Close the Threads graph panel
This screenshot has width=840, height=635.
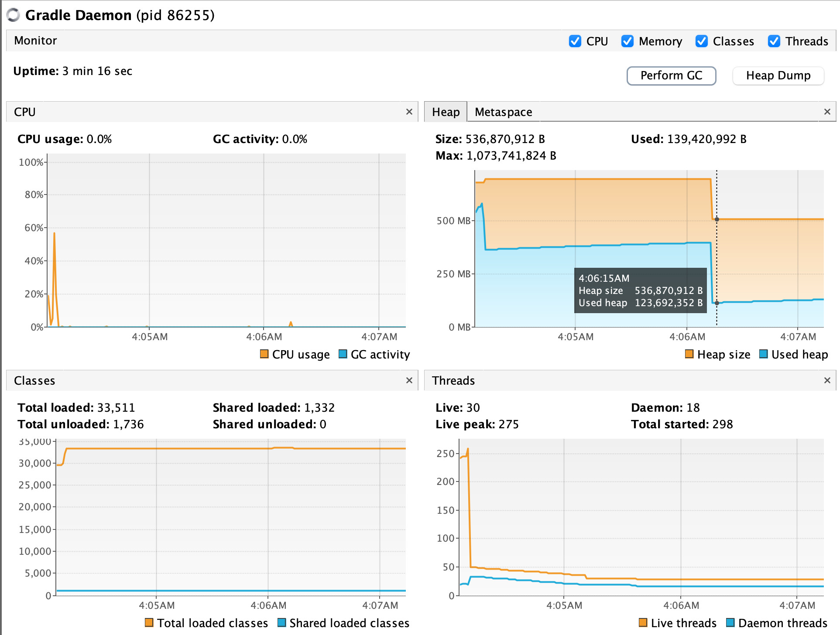click(x=827, y=380)
